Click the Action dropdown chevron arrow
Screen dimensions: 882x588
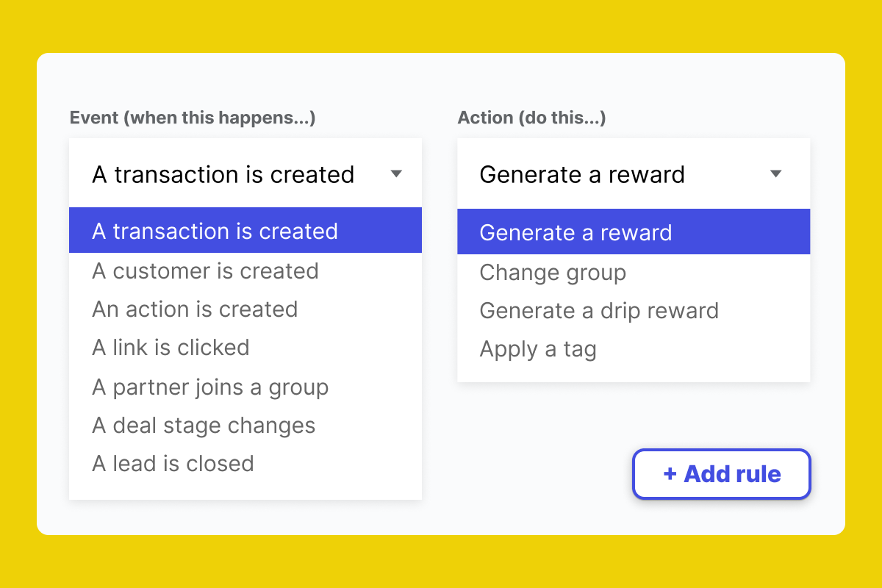[x=777, y=173]
